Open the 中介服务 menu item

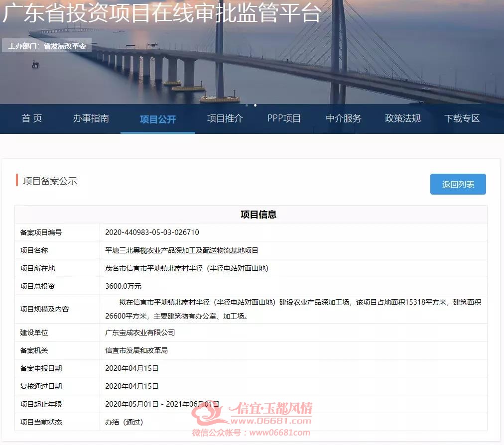344,118
